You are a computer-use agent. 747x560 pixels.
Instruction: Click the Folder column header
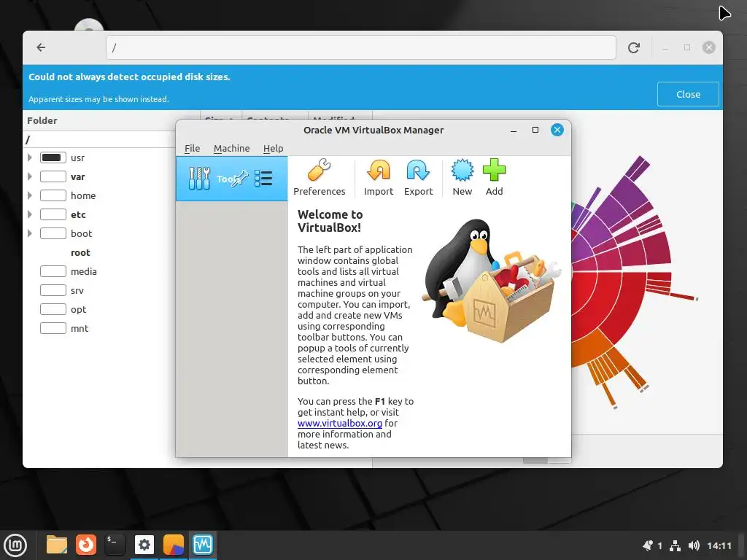[x=42, y=120]
